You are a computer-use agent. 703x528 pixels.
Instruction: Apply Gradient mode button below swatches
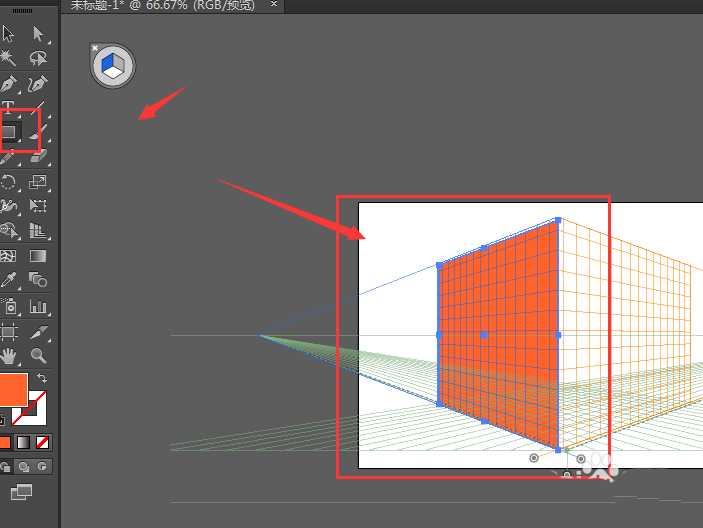23,442
